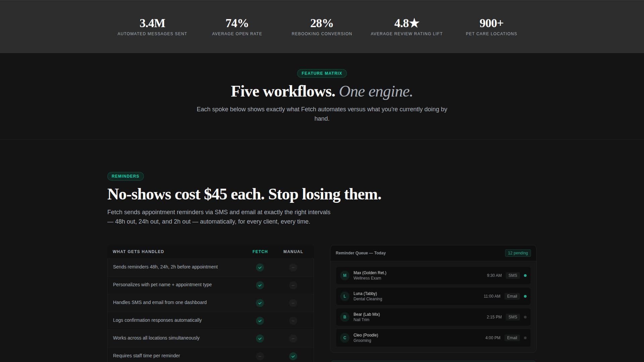
Task: Click green status dot on Luna's reminder
Action: tap(525, 296)
